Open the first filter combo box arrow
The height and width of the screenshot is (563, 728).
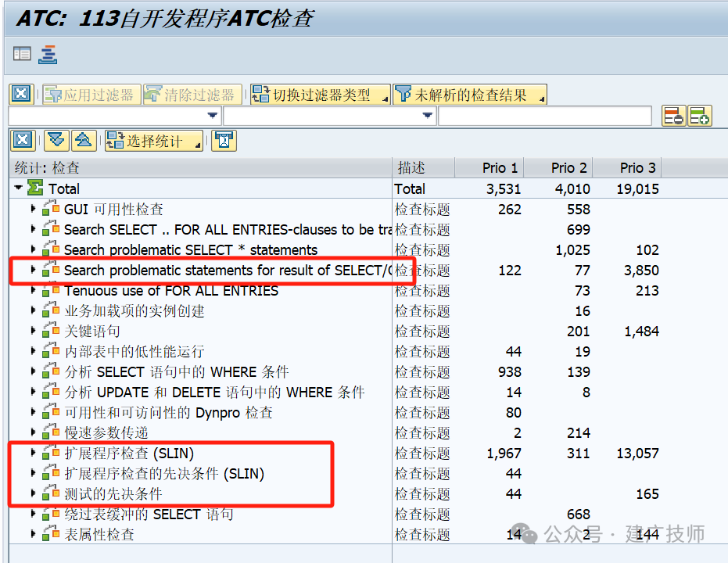[212, 116]
